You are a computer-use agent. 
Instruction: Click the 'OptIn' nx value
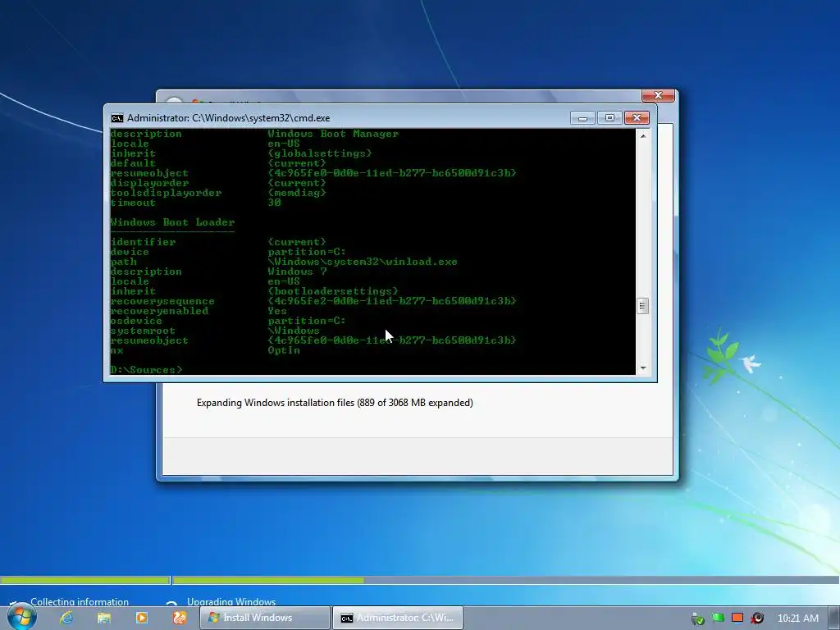[284, 350]
